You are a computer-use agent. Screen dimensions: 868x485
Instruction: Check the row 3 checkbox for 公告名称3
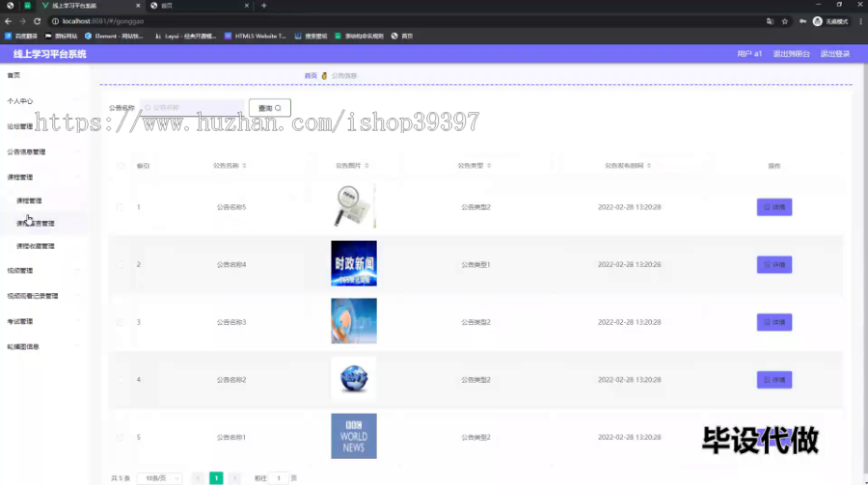[121, 322]
